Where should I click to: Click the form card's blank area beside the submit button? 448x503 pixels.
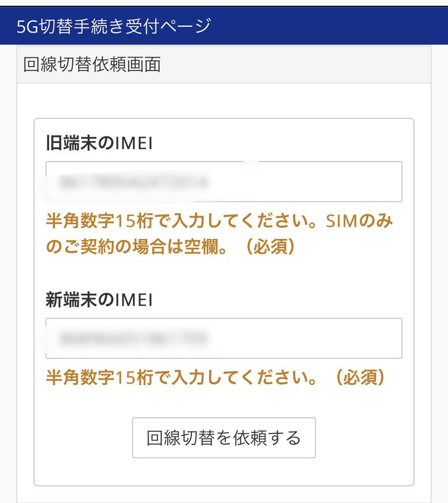coord(362,438)
